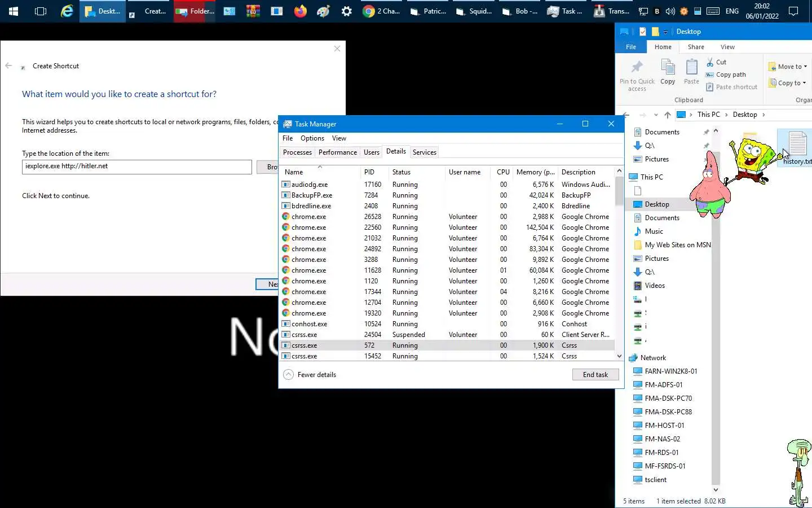Viewport: 812px width, 508px height.
Task: Open the WinRAR taskbar icon
Action: click(253, 11)
